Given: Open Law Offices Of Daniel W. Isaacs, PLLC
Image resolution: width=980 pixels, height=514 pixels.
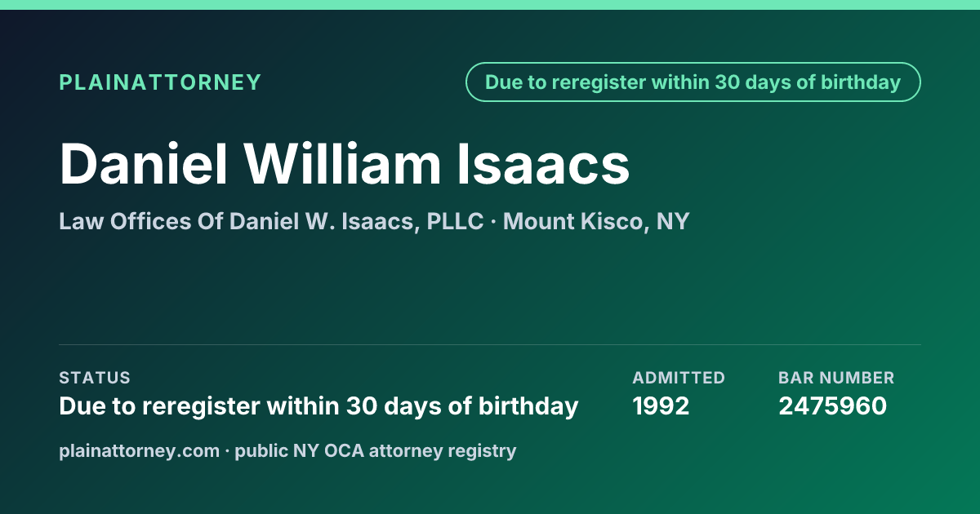Looking at the screenshot, I should click(x=271, y=221).
